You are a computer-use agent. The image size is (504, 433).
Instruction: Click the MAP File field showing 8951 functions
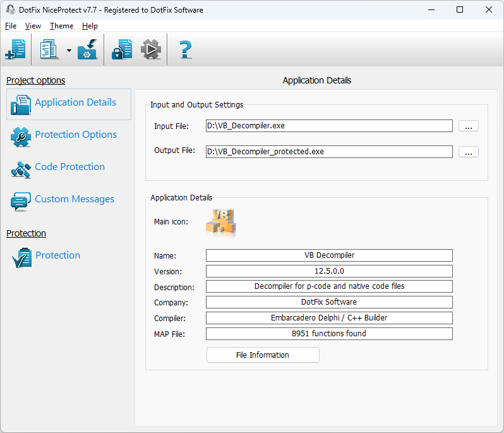329,334
